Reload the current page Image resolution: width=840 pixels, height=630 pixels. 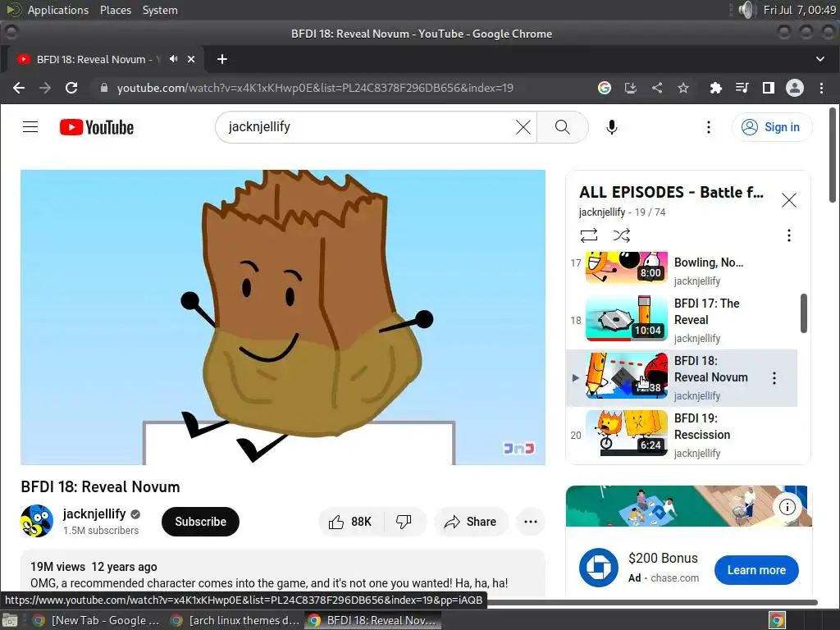[71, 88]
